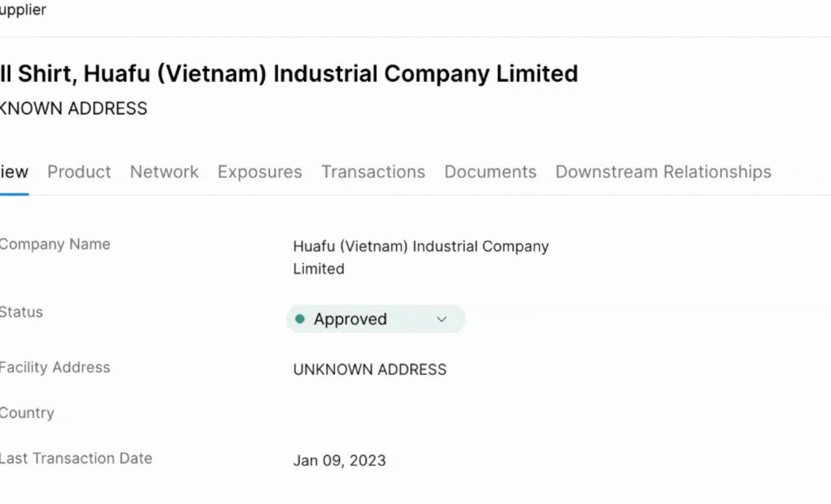This screenshot has width=831, height=504.
Task: Click the chevron arrow in the Approved pill
Action: click(441, 319)
